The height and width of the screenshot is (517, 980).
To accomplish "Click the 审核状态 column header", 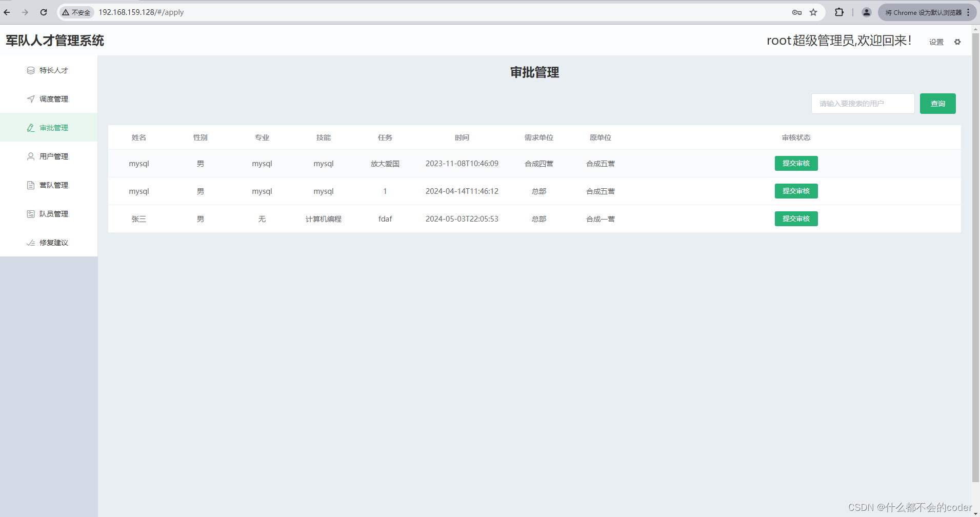I will pyautogui.click(x=796, y=137).
